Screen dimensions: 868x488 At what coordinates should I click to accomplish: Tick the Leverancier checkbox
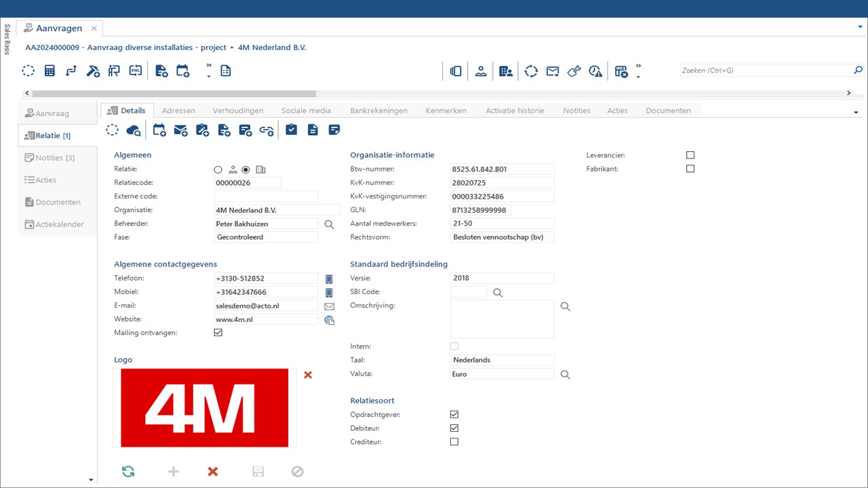(x=690, y=155)
